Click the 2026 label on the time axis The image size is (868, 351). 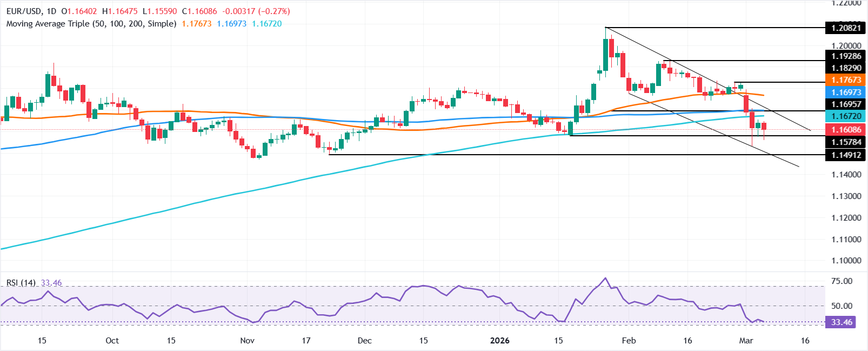[x=499, y=341]
